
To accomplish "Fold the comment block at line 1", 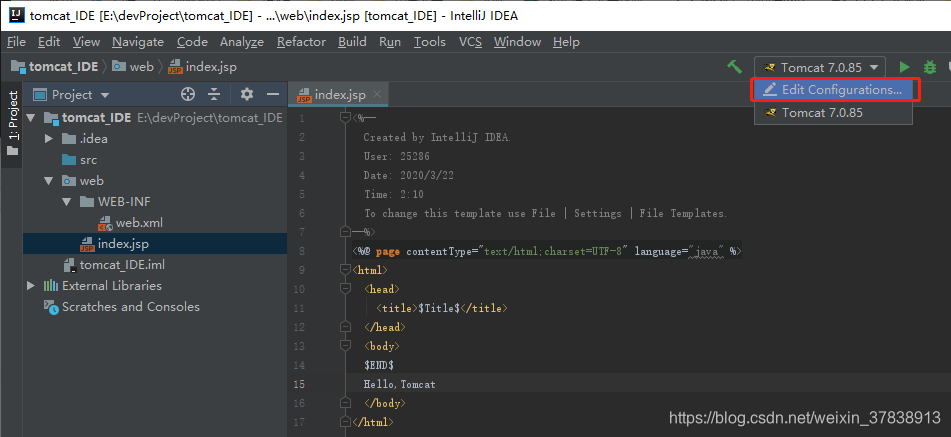I will coord(346,118).
